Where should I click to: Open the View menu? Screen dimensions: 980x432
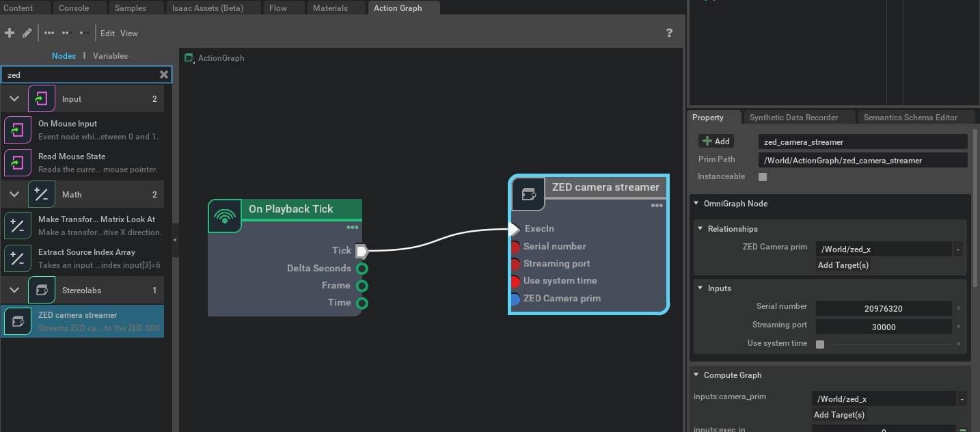[x=129, y=33]
